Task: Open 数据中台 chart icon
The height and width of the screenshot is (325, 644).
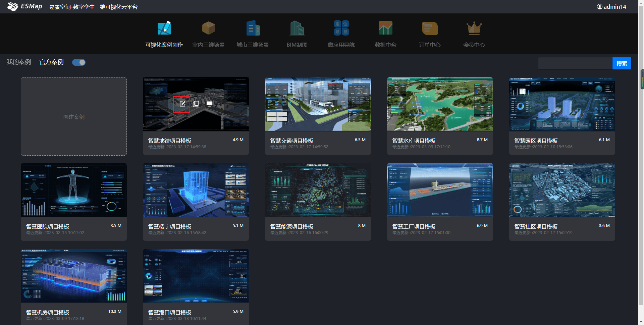Action: [x=385, y=29]
